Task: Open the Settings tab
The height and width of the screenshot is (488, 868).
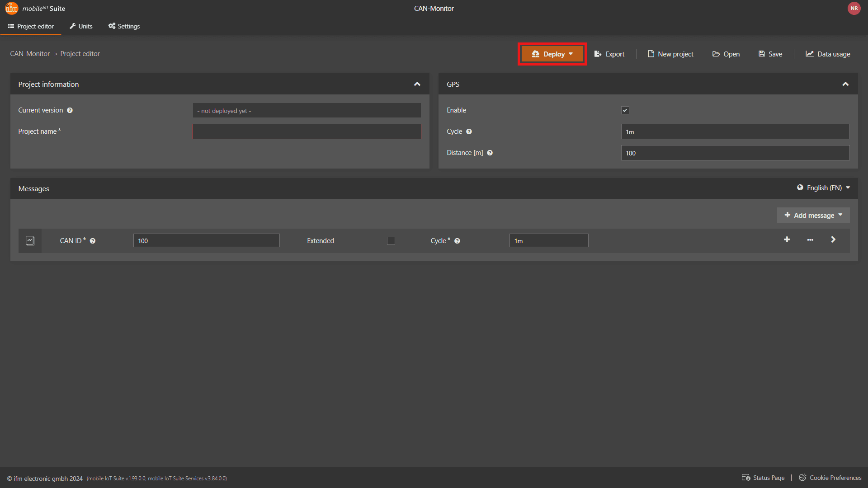Action: pyautogui.click(x=124, y=26)
